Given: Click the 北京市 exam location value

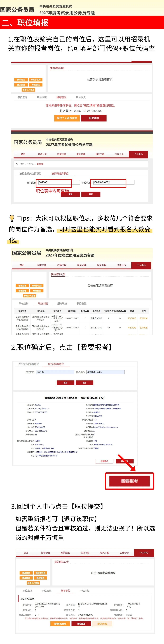Looking at the screenshot, I should (x=129, y=615).
